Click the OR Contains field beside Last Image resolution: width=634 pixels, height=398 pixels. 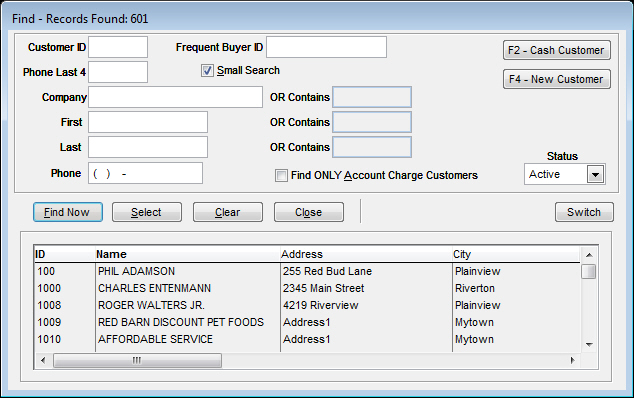[x=372, y=147]
